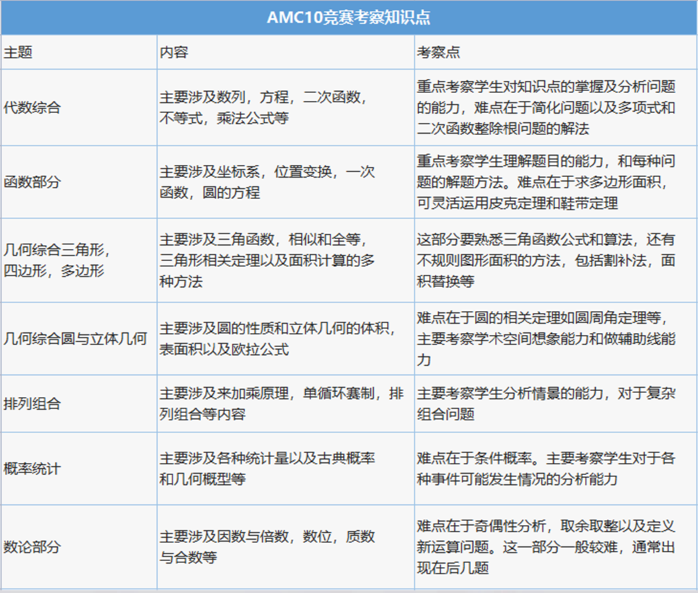
Task: Click content cell mentioning 数列，方程，二次函数
Action: point(285,107)
